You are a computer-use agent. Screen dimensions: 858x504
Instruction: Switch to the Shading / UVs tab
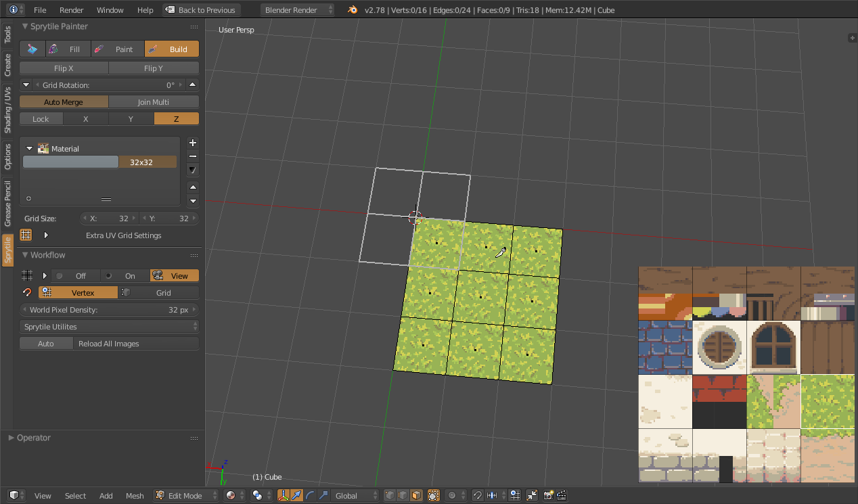tap(7, 109)
